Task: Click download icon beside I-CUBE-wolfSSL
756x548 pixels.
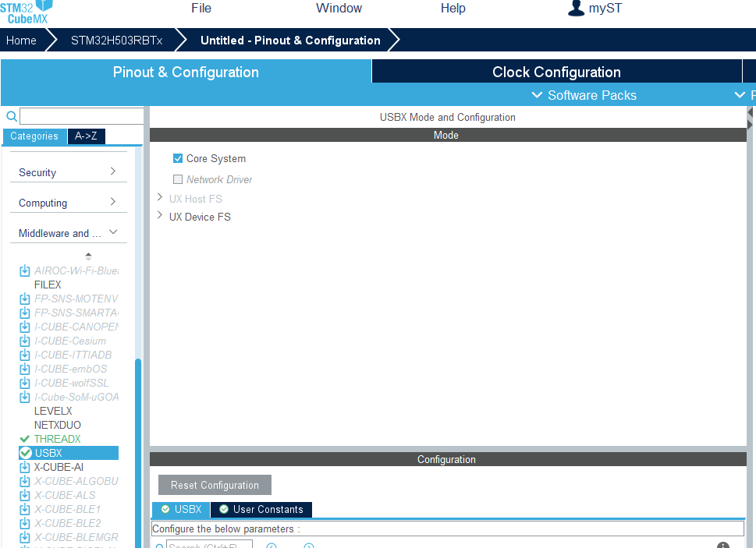Action: (x=25, y=384)
